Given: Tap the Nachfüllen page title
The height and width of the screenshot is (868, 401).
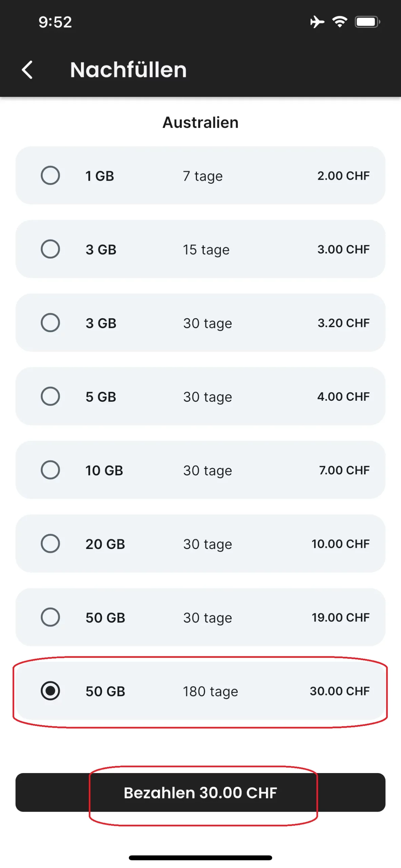Looking at the screenshot, I should click(x=128, y=70).
